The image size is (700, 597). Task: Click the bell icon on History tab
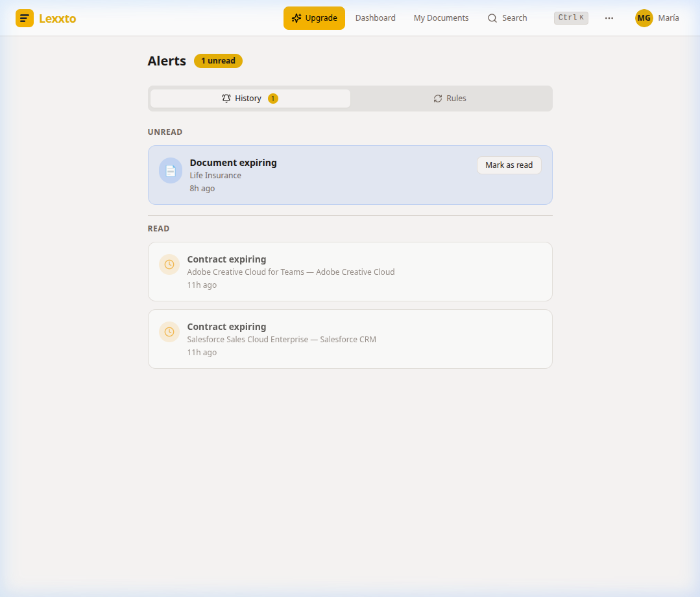pos(226,98)
